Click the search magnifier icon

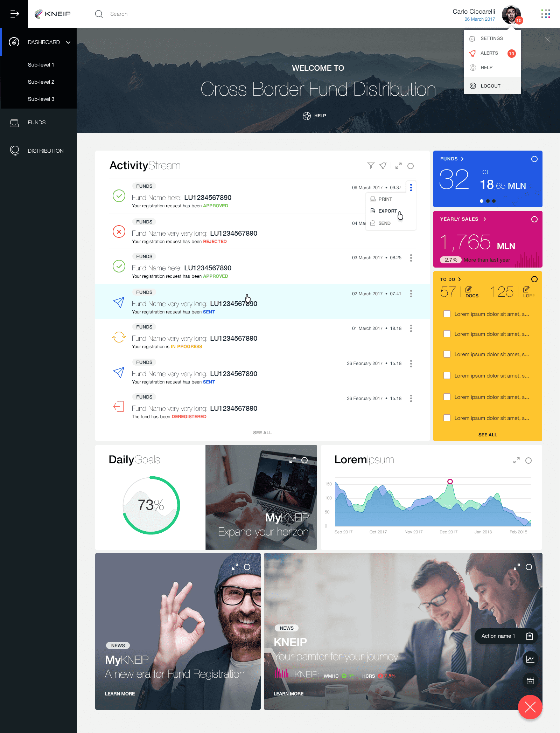(99, 14)
